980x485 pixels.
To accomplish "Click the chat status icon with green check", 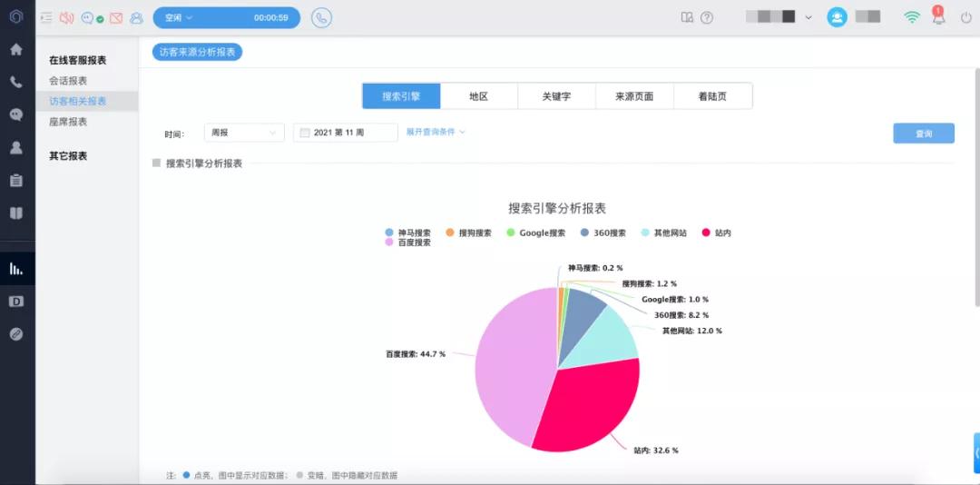I will click(92, 18).
